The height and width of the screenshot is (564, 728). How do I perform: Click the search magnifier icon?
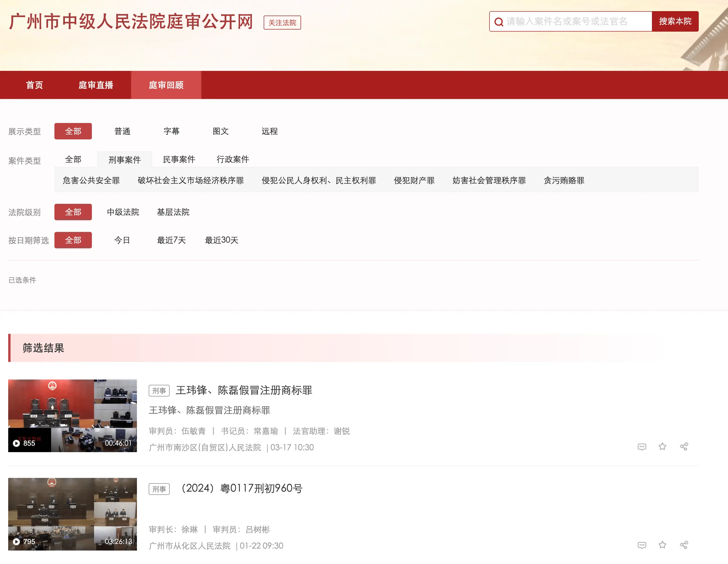tap(499, 22)
